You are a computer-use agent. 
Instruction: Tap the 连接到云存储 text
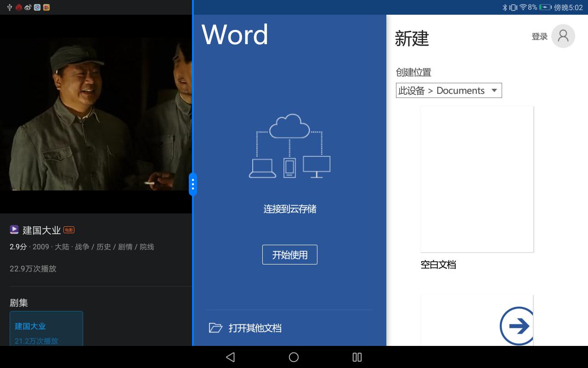click(x=290, y=209)
